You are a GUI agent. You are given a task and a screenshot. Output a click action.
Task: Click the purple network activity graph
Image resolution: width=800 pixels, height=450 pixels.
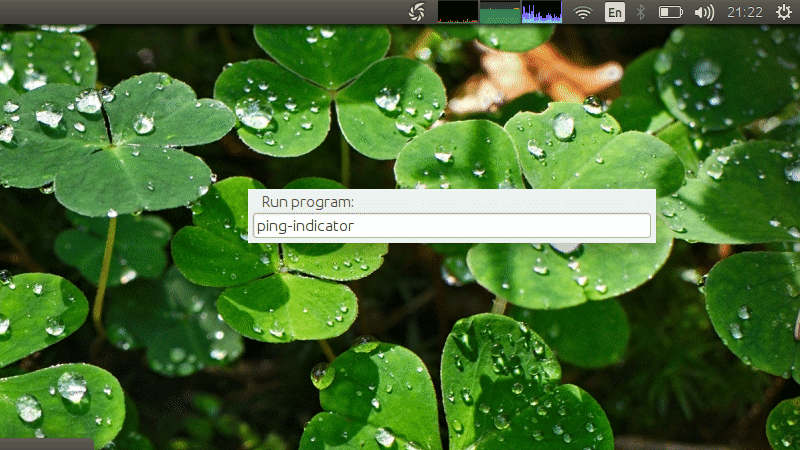[x=542, y=12]
